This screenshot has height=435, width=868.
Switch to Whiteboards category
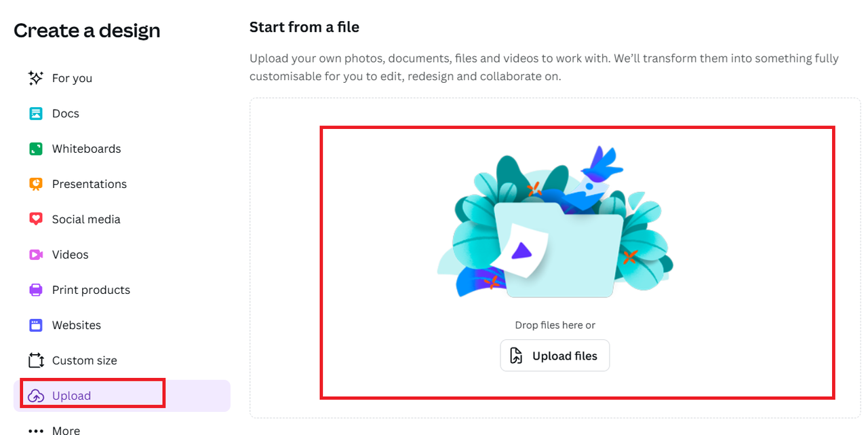[x=86, y=149]
